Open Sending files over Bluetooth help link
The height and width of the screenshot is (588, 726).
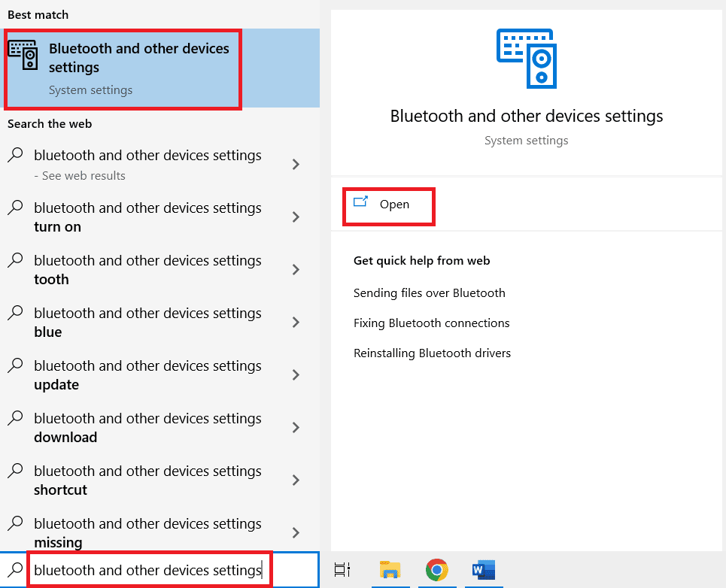430,292
